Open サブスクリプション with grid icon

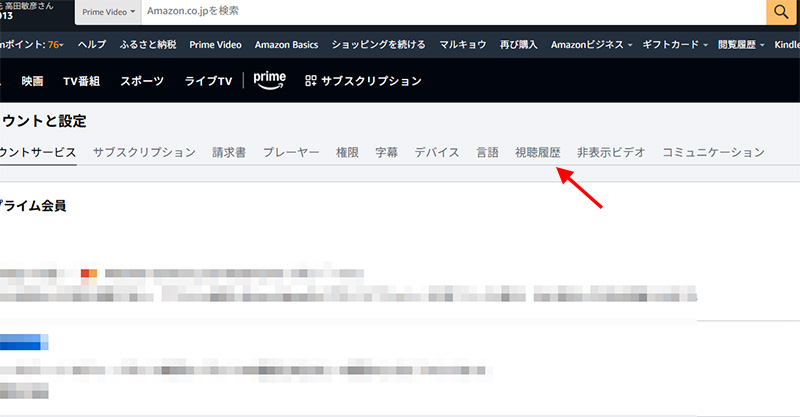pyautogui.click(x=363, y=81)
